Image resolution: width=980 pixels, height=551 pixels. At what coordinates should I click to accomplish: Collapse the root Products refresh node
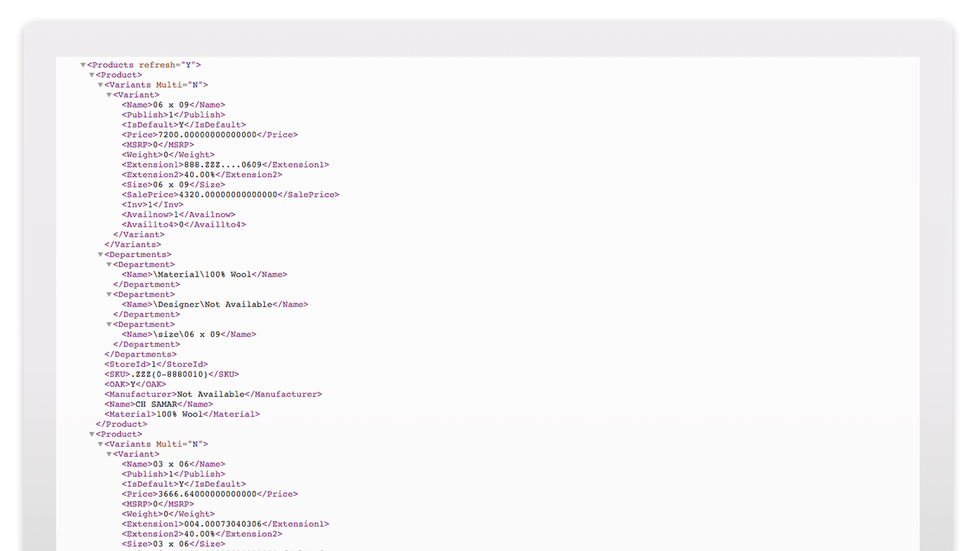click(x=83, y=65)
